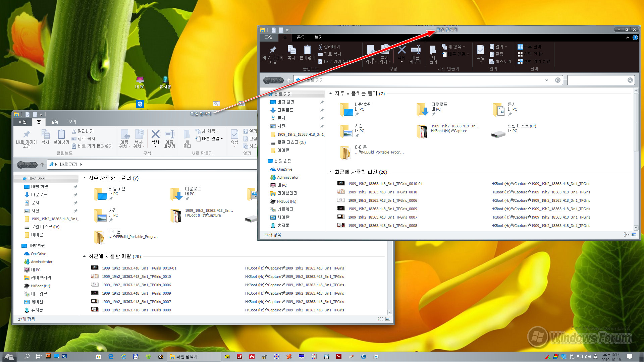The image size is (644, 362).
Task: Click 경로 복사 in the dark-ribbon window
Action: [330, 54]
